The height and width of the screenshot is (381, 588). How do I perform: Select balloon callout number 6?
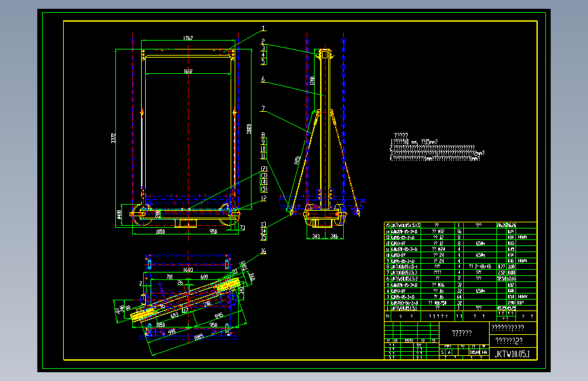coord(263,79)
